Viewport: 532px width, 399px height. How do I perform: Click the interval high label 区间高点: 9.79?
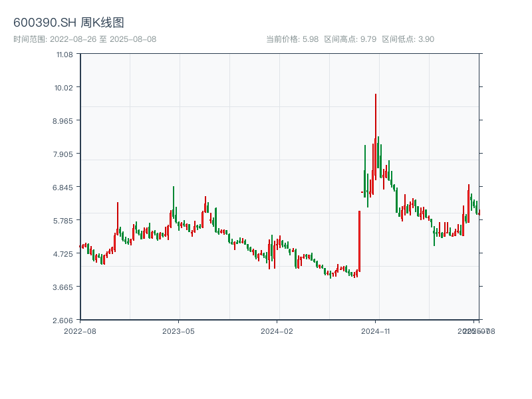click(350, 39)
